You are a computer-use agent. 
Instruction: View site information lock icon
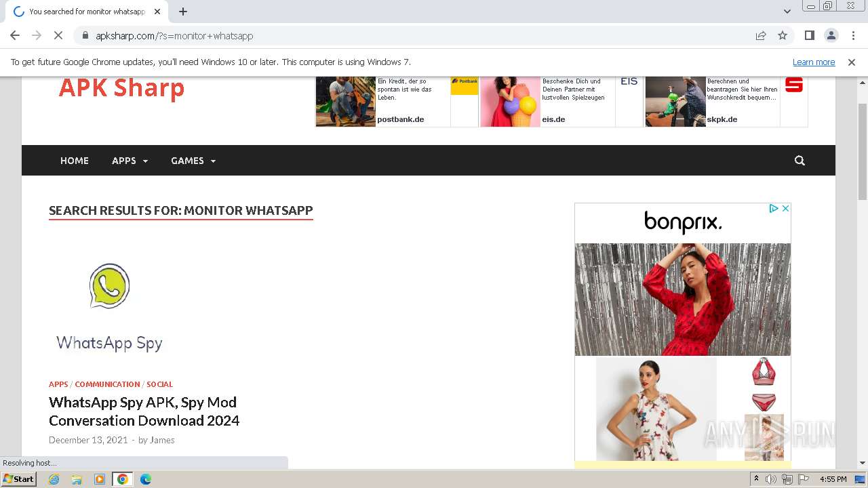point(85,36)
